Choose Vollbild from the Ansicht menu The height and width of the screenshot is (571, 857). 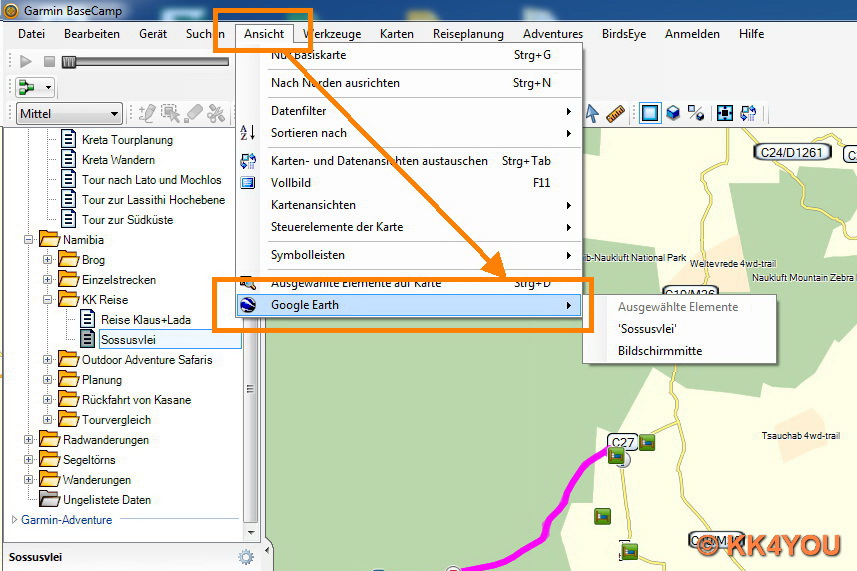pos(410,183)
